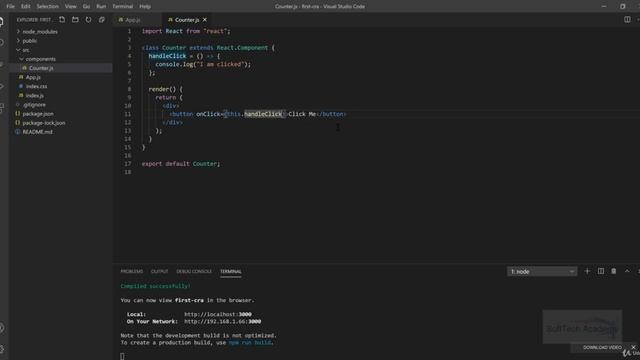
Task: Click the Explorer panel title header
Action: point(34,20)
